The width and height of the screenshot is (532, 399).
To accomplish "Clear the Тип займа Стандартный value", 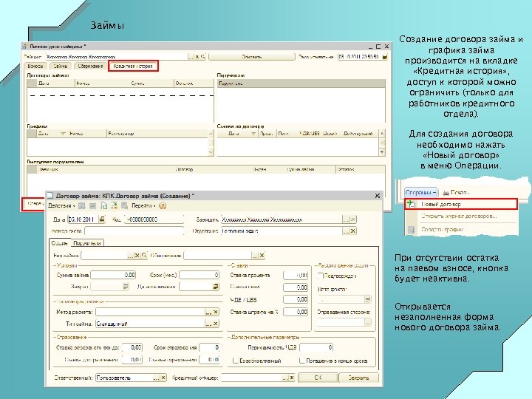I will point(216,324).
